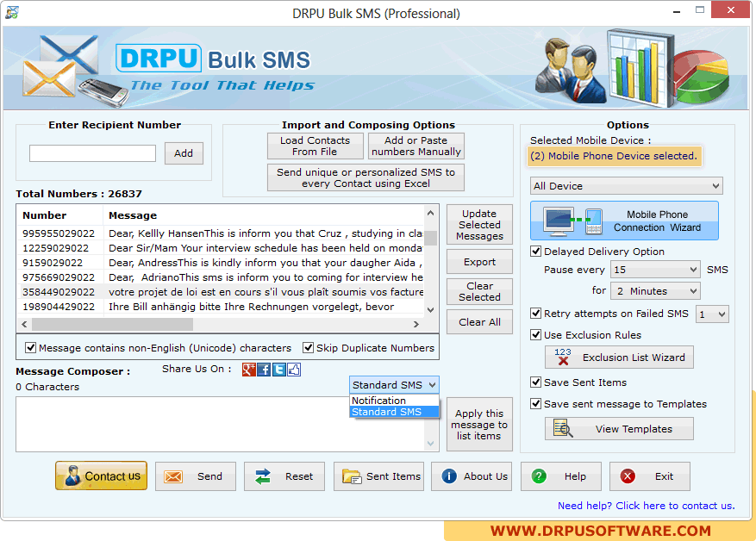Click the thumbs-up like icon
Viewport: 756px width, 541px height.
[294, 370]
